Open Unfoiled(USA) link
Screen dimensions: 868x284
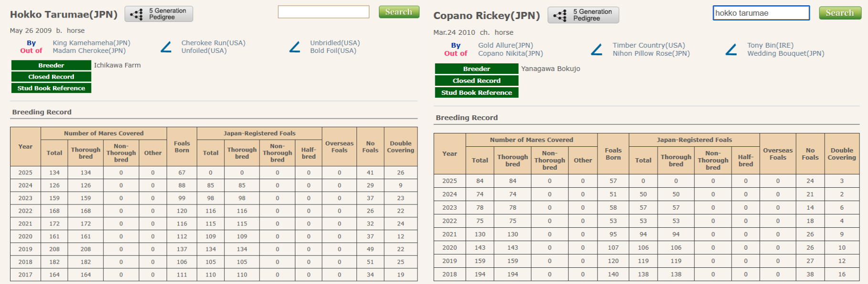[x=204, y=51]
